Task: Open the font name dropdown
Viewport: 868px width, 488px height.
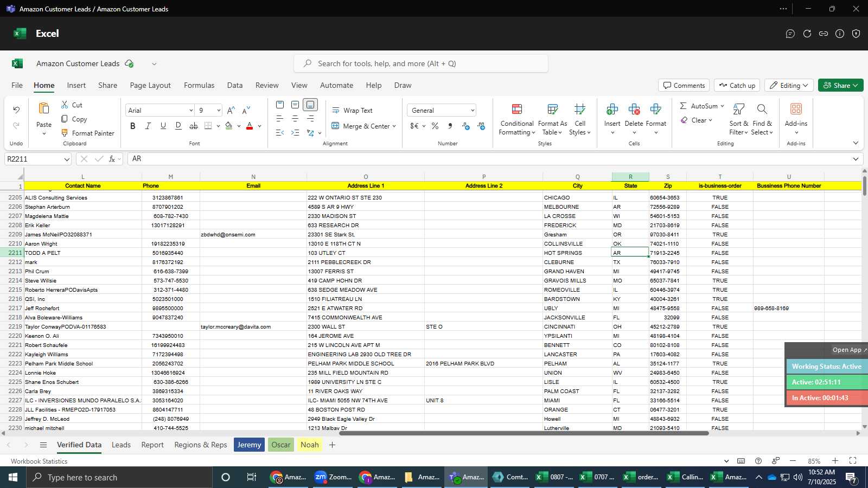Action: click(x=191, y=110)
